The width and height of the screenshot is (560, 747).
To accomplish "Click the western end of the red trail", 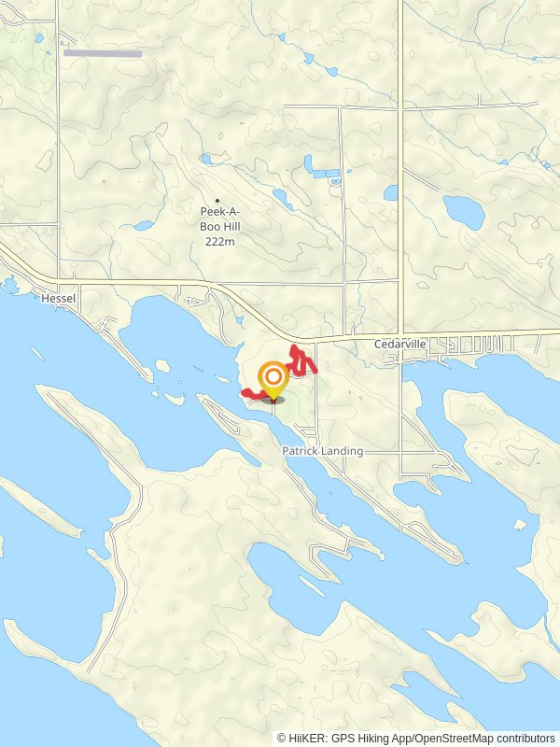I will [246, 393].
